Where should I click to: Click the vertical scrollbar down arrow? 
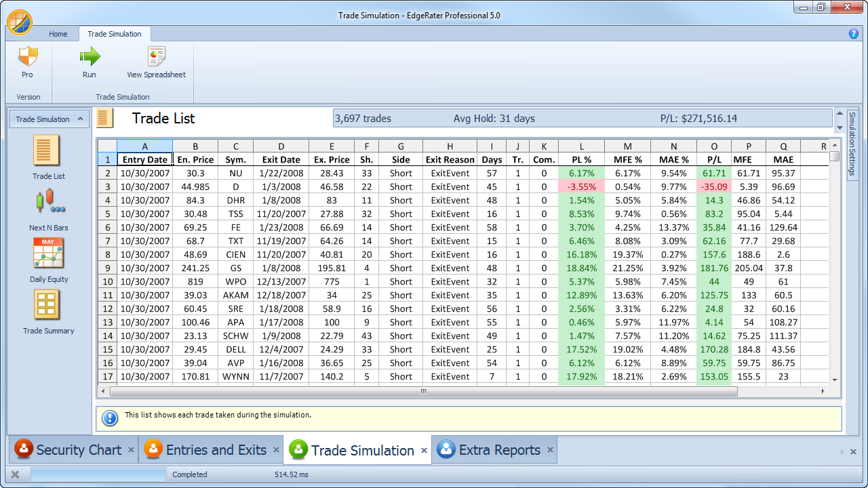pos(835,380)
